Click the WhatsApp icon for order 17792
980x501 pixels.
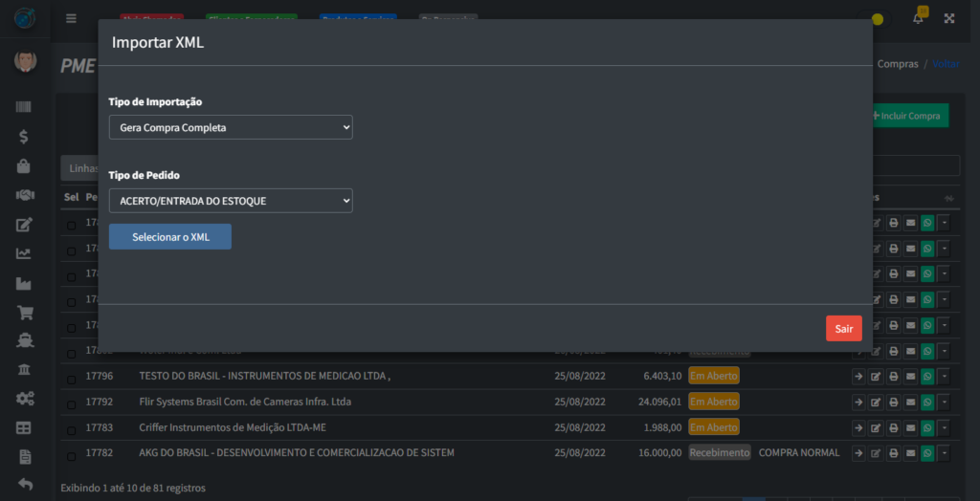pyautogui.click(x=926, y=402)
